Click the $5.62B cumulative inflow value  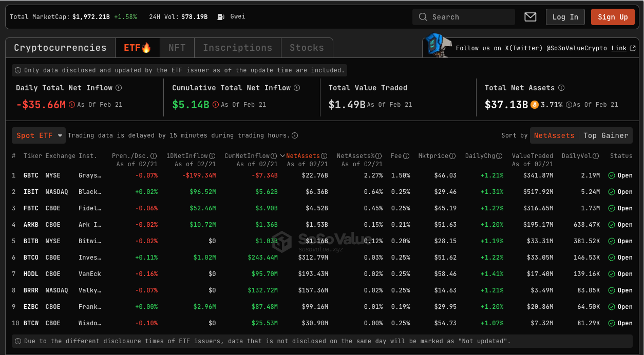pos(267,192)
